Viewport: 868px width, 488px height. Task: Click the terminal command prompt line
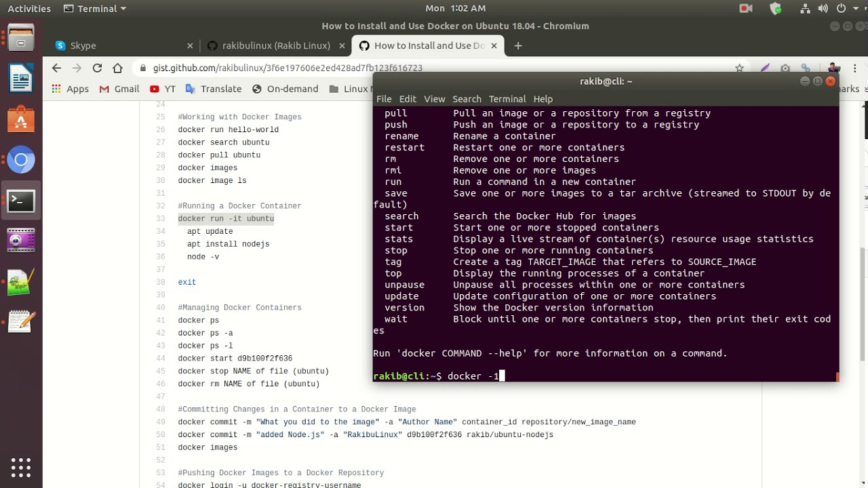437,376
